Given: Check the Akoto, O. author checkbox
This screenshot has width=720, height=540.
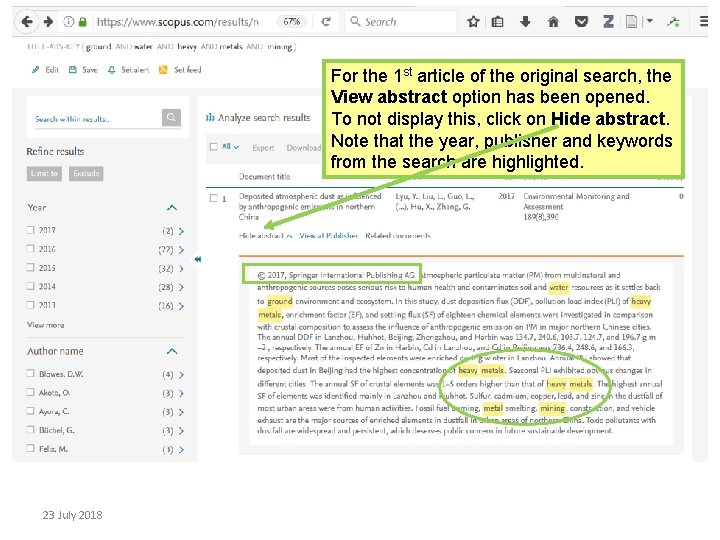Looking at the screenshot, I should 30,392.
